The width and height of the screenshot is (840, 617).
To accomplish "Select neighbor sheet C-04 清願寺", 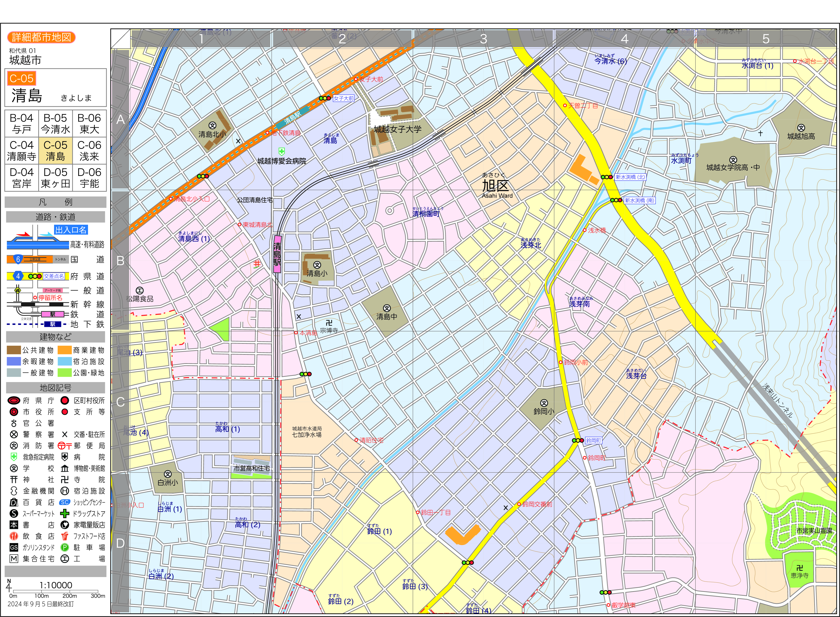I will pyautogui.click(x=22, y=150).
